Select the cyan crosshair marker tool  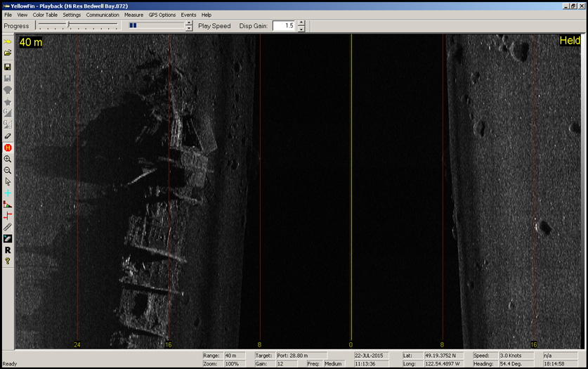pos(8,193)
